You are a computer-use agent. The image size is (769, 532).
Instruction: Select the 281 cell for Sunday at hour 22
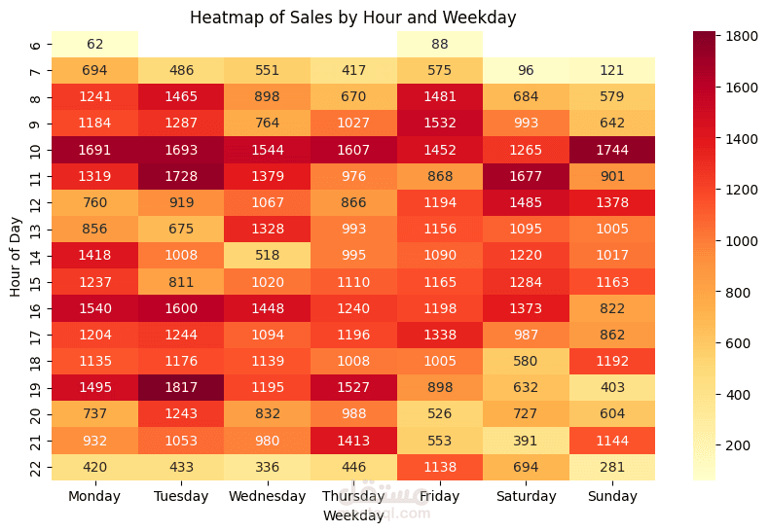click(x=612, y=467)
